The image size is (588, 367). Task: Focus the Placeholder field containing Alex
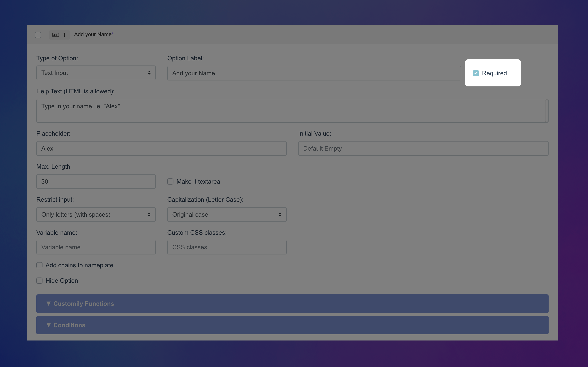161,149
